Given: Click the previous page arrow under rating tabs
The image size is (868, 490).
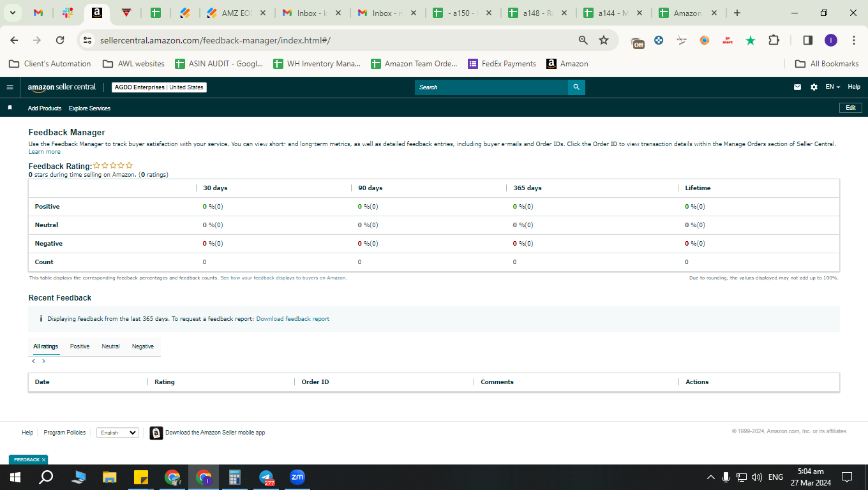Looking at the screenshot, I should coord(34,361).
